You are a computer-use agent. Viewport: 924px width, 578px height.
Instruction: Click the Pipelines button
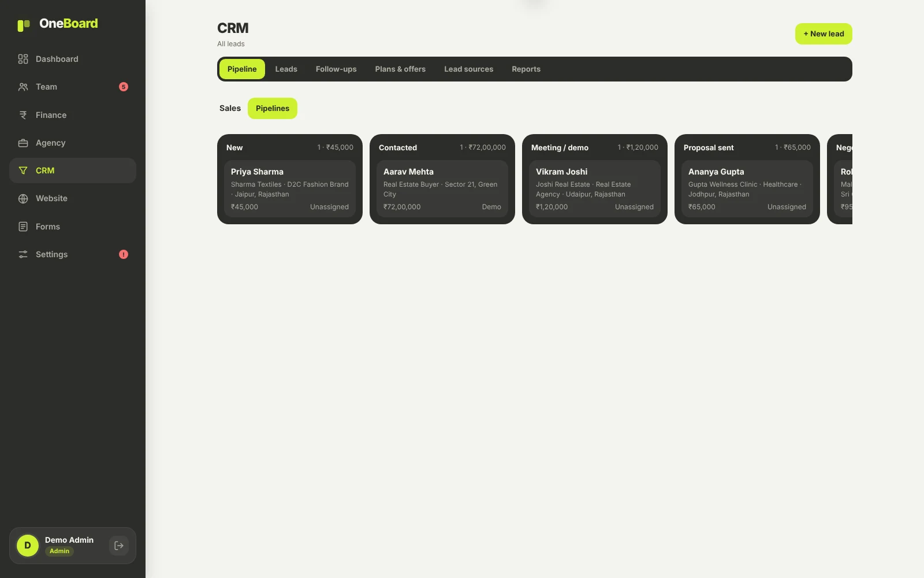[273, 108]
